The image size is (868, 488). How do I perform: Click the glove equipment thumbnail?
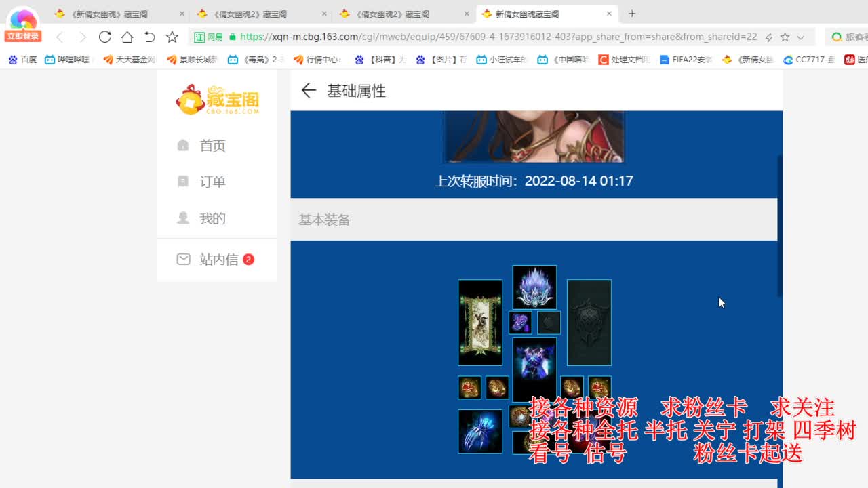click(x=480, y=430)
